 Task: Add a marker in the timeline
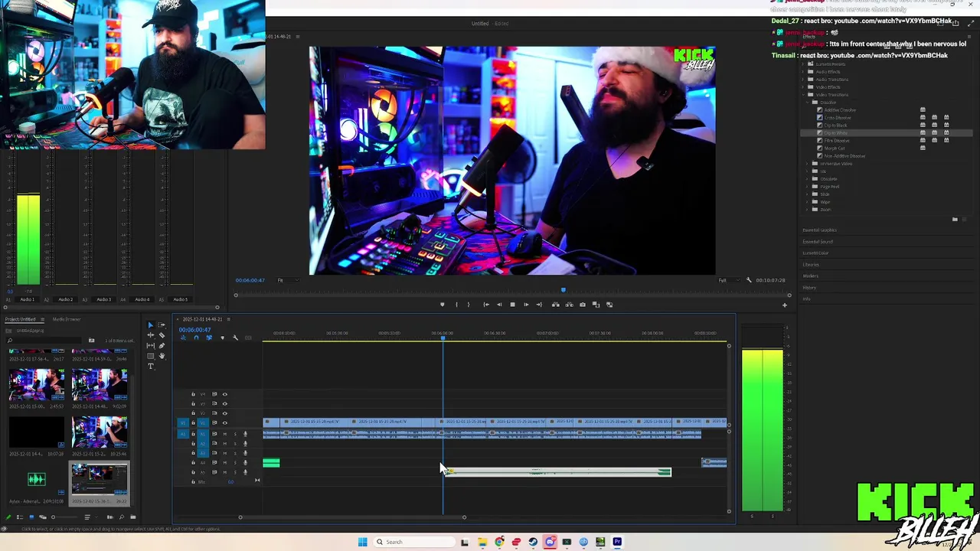click(x=222, y=337)
